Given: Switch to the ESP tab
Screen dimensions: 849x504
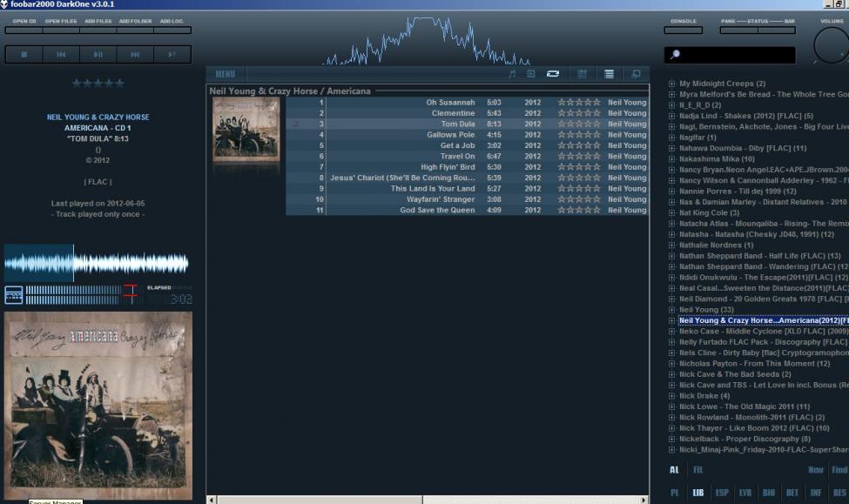Looking at the screenshot, I should (x=722, y=493).
